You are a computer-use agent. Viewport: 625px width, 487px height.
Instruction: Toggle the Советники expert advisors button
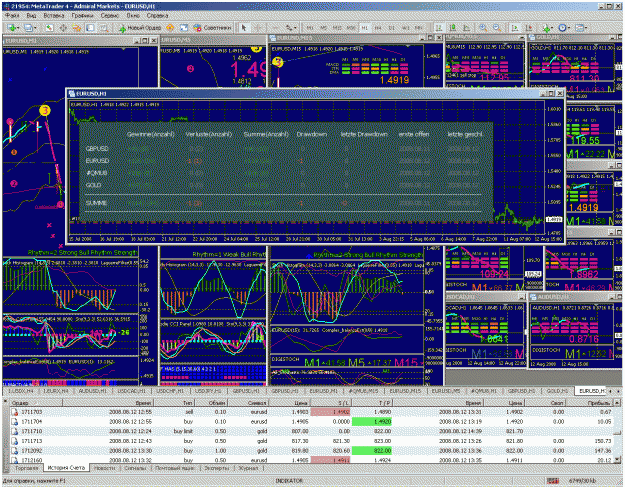[212, 27]
